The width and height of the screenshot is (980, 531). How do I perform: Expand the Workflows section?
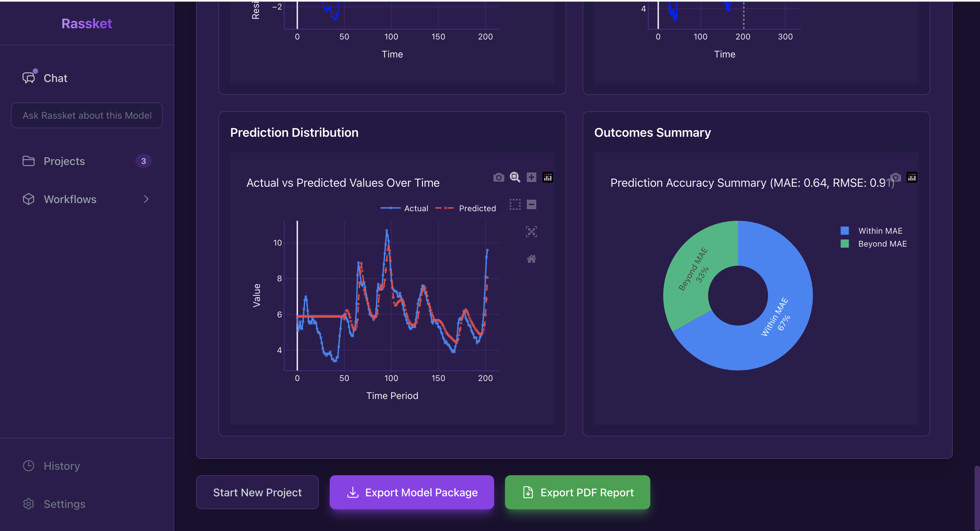pyautogui.click(x=70, y=199)
